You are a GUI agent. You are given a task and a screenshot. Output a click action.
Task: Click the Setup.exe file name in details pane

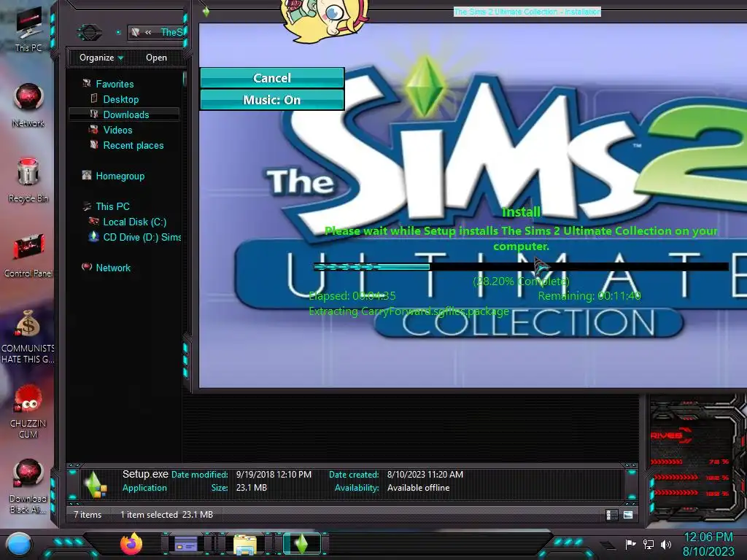(145, 474)
